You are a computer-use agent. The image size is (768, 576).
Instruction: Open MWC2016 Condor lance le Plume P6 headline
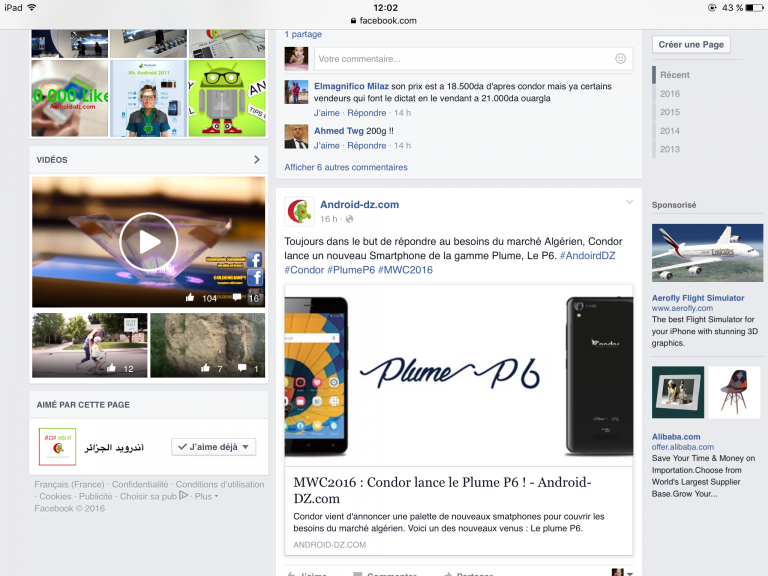click(442, 490)
